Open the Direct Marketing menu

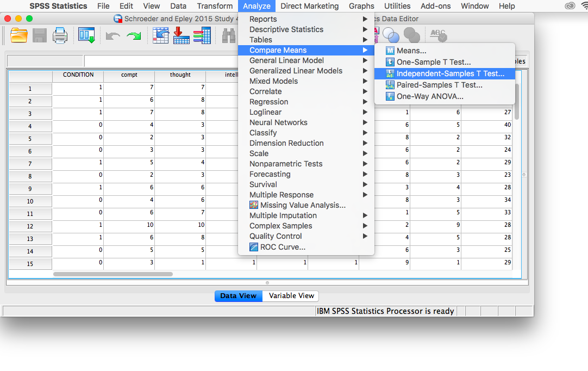click(309, 6)
